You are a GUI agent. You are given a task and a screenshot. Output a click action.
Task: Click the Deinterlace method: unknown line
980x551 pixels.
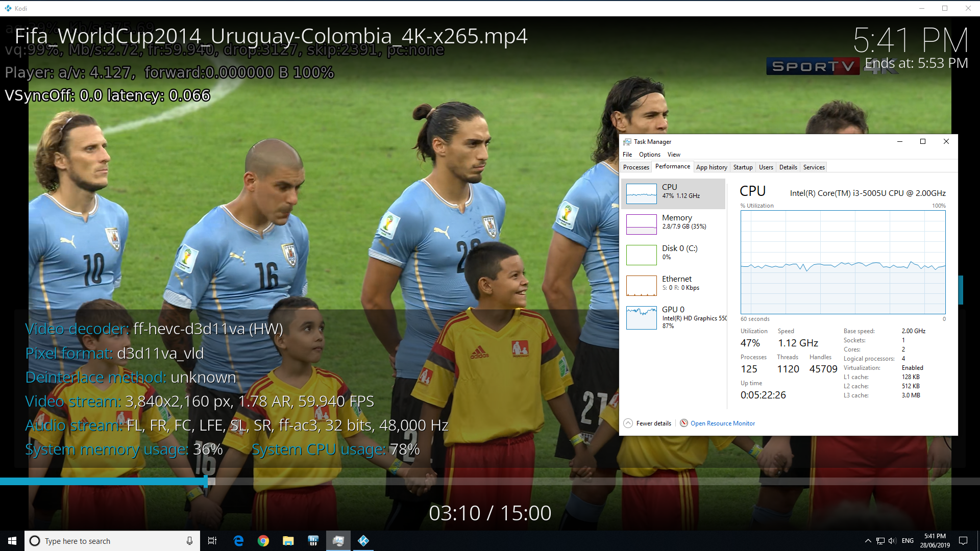coord(131,377)
